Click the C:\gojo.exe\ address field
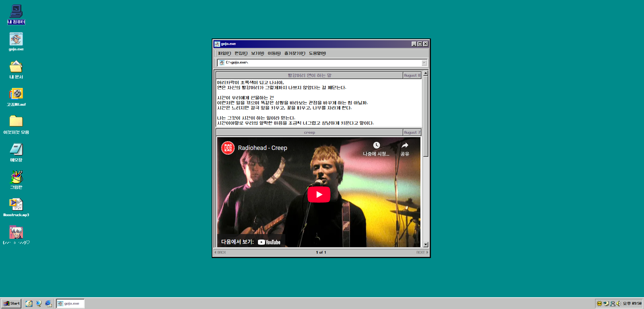This screenshot has width=644, height=309. [x=322, y=62]
